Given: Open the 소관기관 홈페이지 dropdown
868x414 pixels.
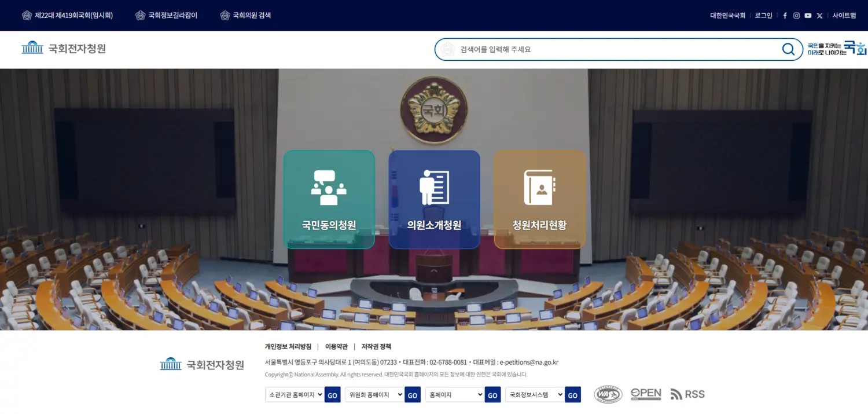Looking at the screenshot, I should [x=295, y=394].
